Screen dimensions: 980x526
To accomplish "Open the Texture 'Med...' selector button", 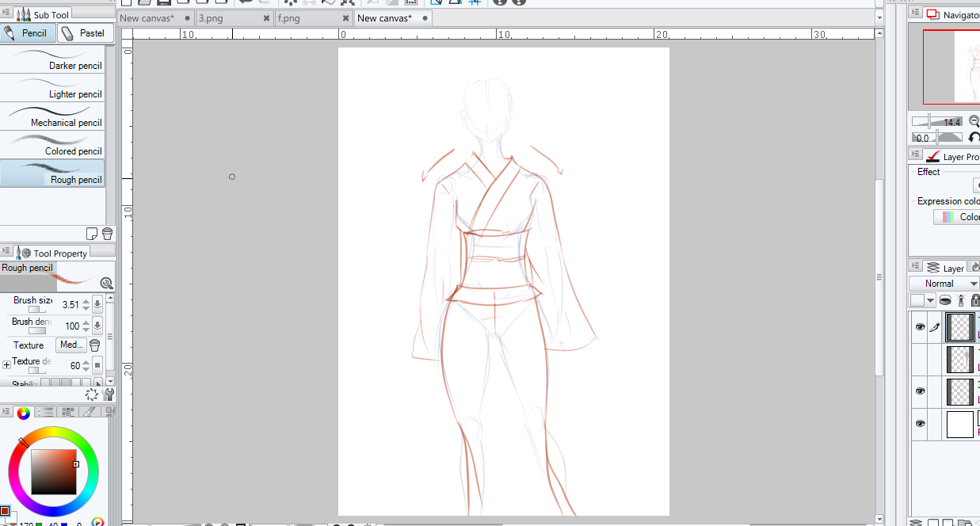I will pos(71,345).
